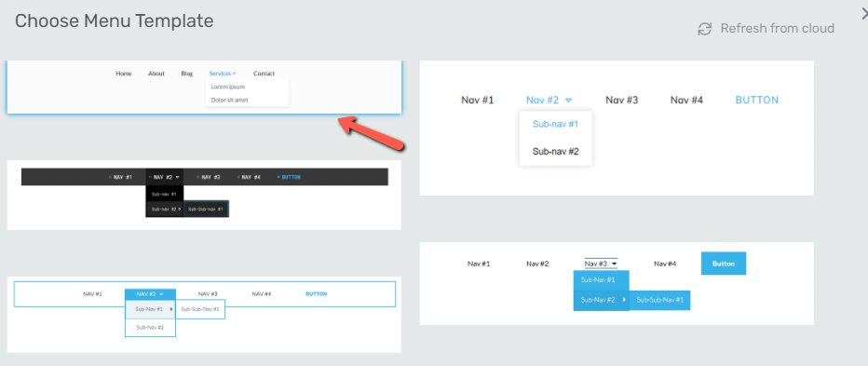
Task: Select the template with Home, About, Blog menu
Action: tap(204, 87)
